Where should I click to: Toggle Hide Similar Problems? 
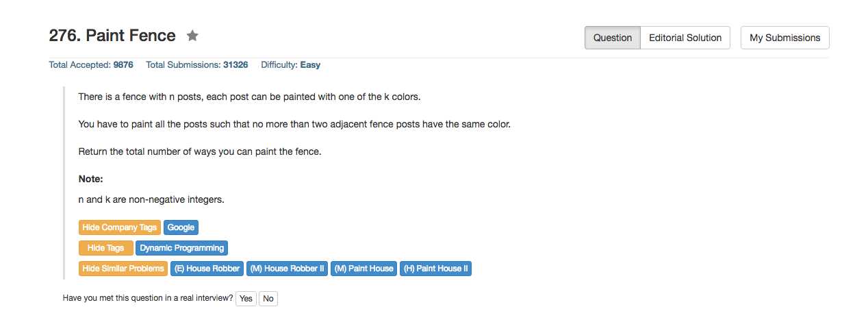123,269
